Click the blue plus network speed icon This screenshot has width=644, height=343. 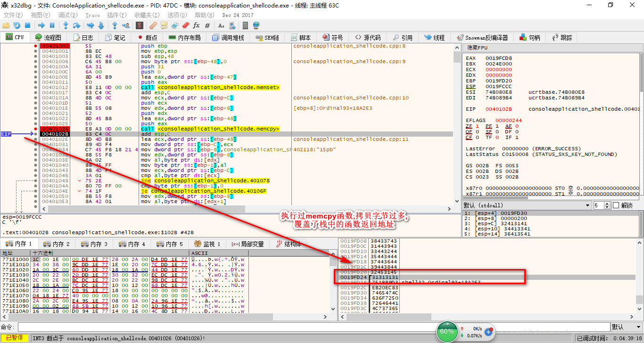coord(488,332)
